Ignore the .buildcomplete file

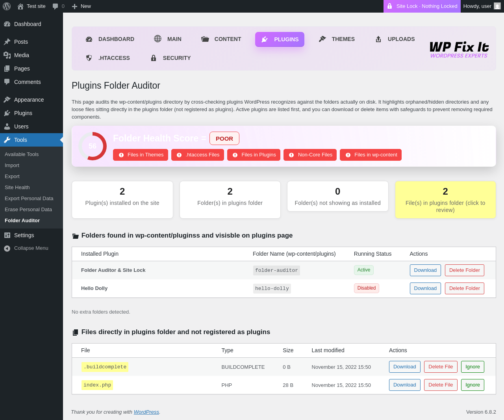point(472,367)
